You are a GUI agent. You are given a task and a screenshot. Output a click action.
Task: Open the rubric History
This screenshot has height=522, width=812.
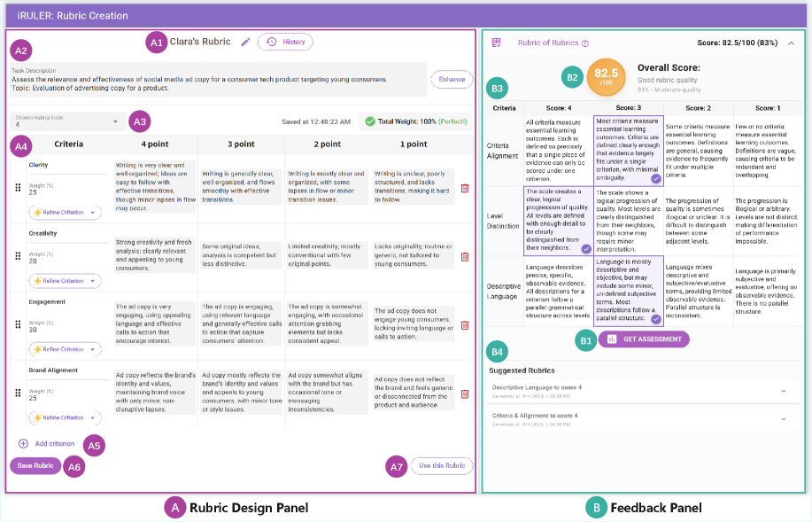coord(285,42)
